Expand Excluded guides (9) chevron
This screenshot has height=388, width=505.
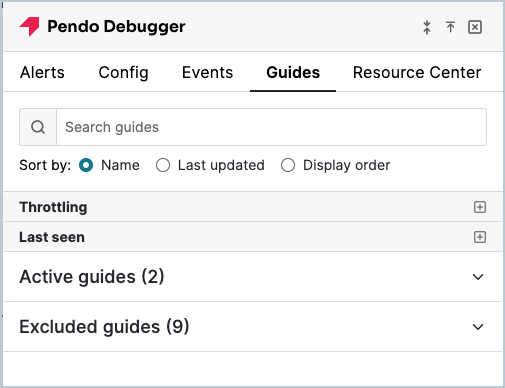[x=478, y=327]
